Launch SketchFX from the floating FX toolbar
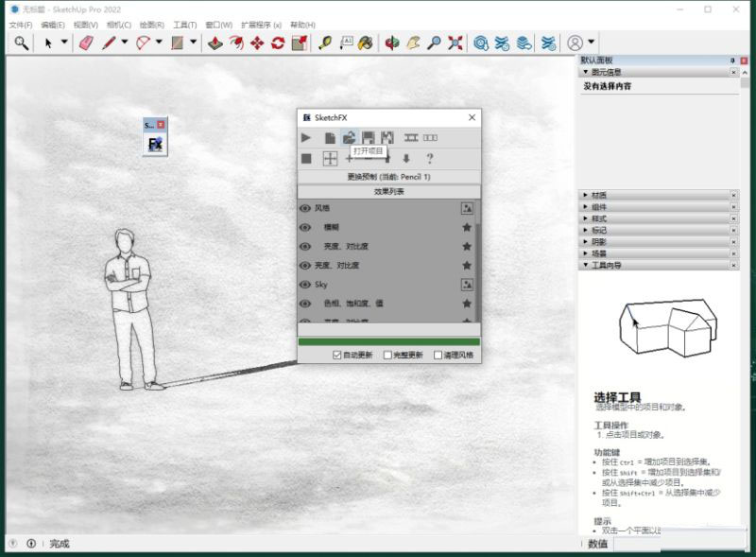 [155, 144]
